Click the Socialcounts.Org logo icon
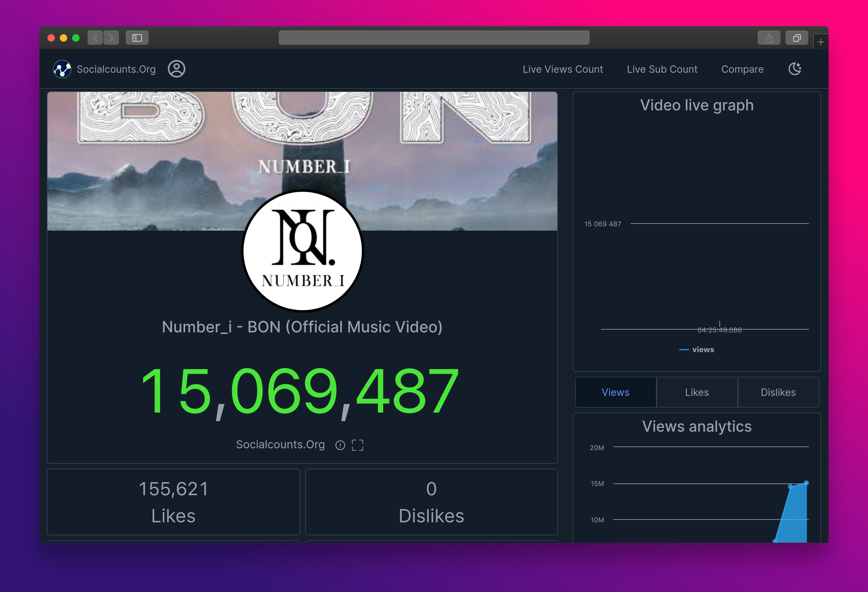 coord(62,69)
